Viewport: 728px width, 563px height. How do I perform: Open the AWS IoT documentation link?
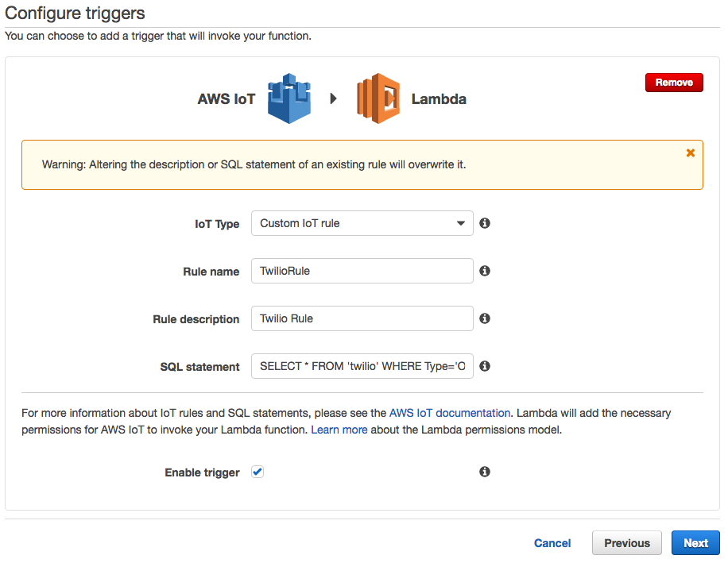(449, 413)
